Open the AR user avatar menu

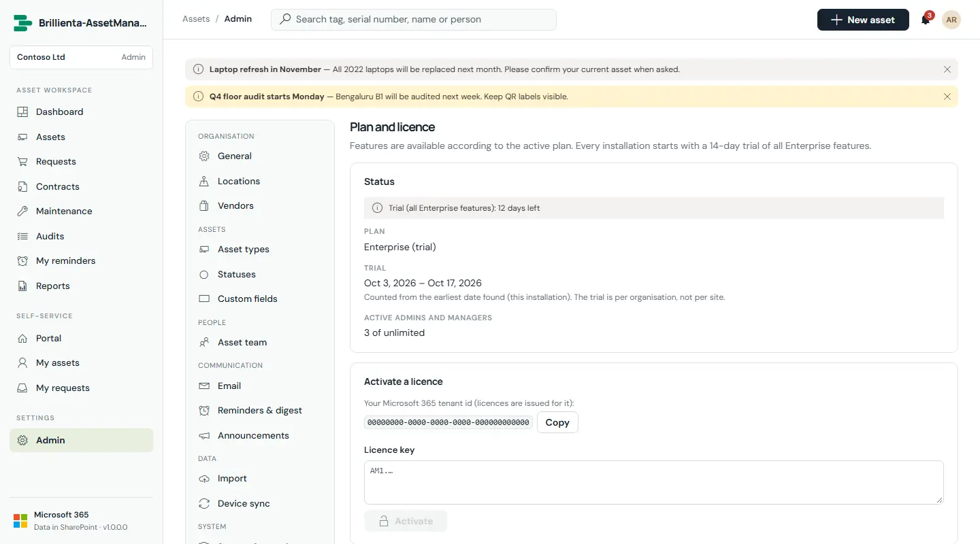(951, 20)
